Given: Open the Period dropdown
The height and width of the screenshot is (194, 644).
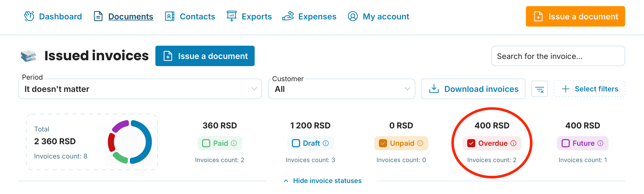Looking at the screenshot, I should click(140, 89).
